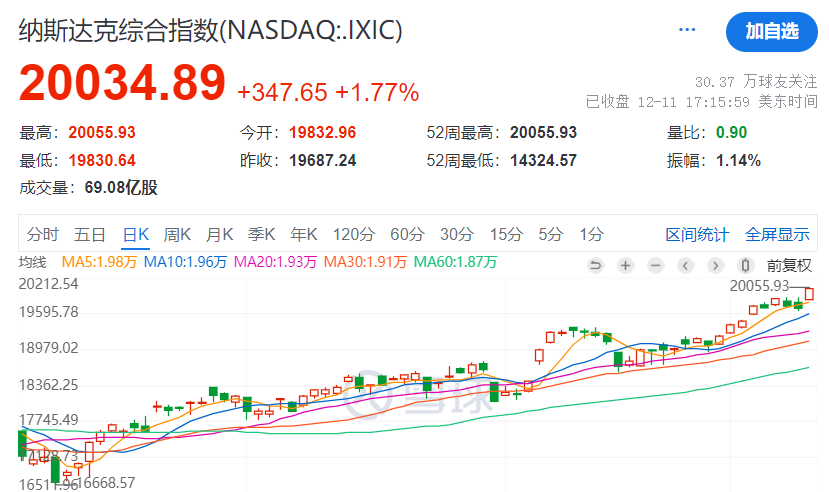
Task: Click the 52周最低 value 14324.57
Action: tap(544, 160)
